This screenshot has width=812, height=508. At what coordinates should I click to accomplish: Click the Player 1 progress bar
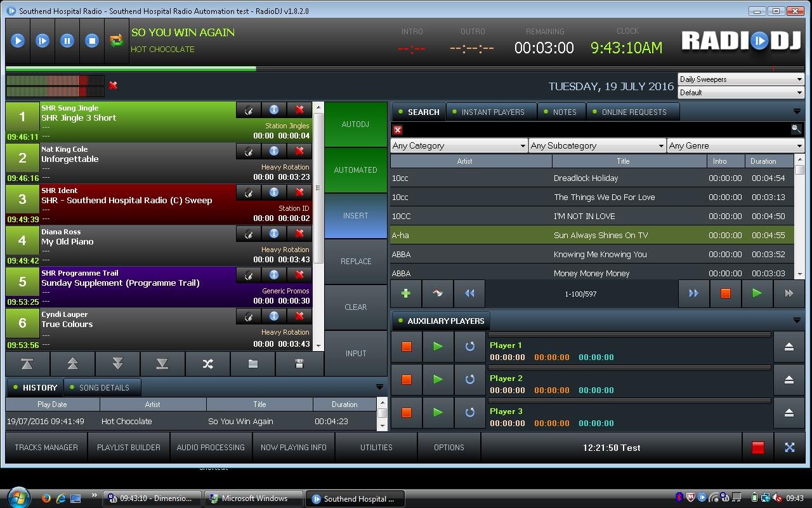click(x=629, y=335)
